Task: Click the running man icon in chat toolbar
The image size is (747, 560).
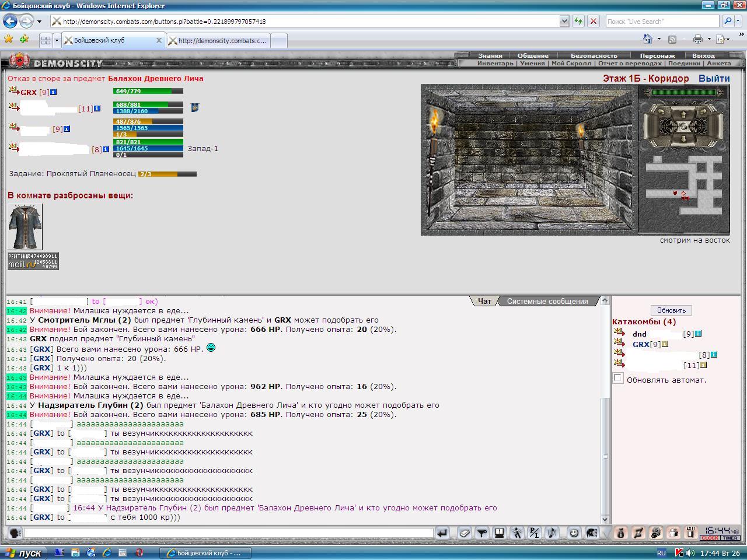Action: 517,533
